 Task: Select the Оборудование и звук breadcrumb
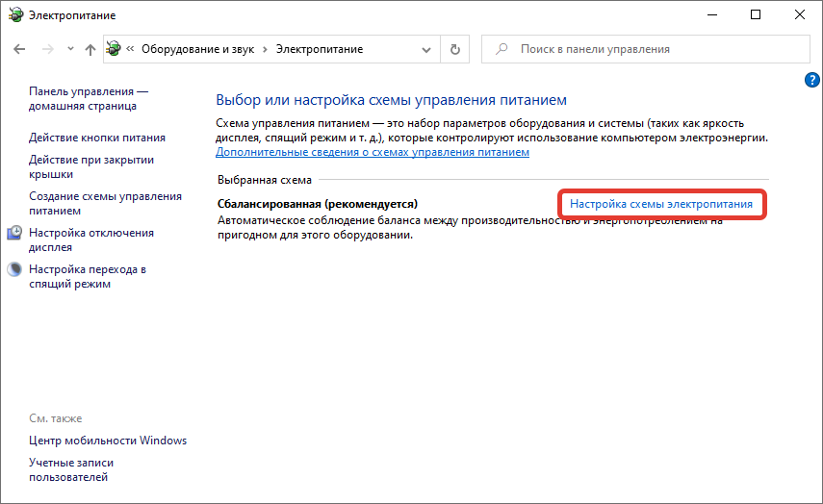tap(197, 49)
